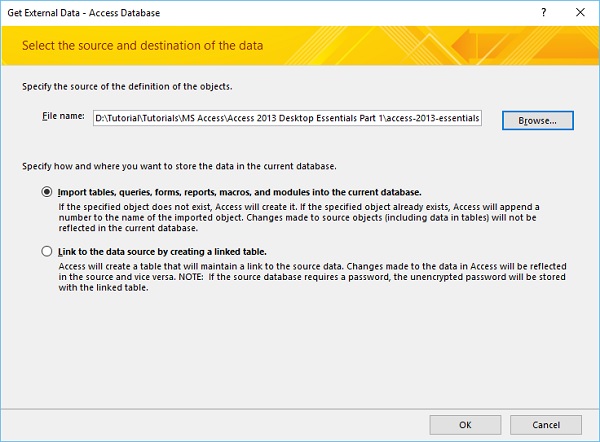
Task: Click the bold 'Import tables, queries, forms' label
Action: pos(240,192)
